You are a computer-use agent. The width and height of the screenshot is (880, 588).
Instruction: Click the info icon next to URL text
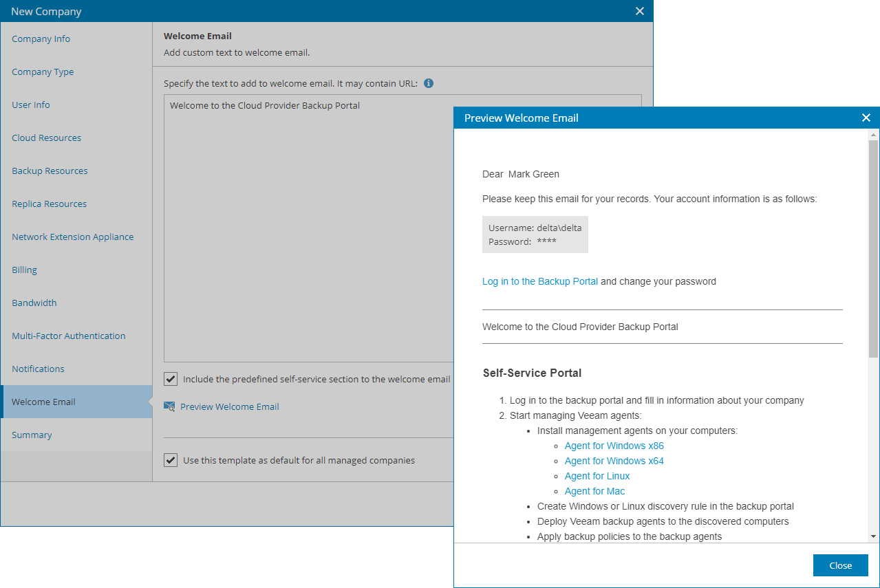click(429, 83)
